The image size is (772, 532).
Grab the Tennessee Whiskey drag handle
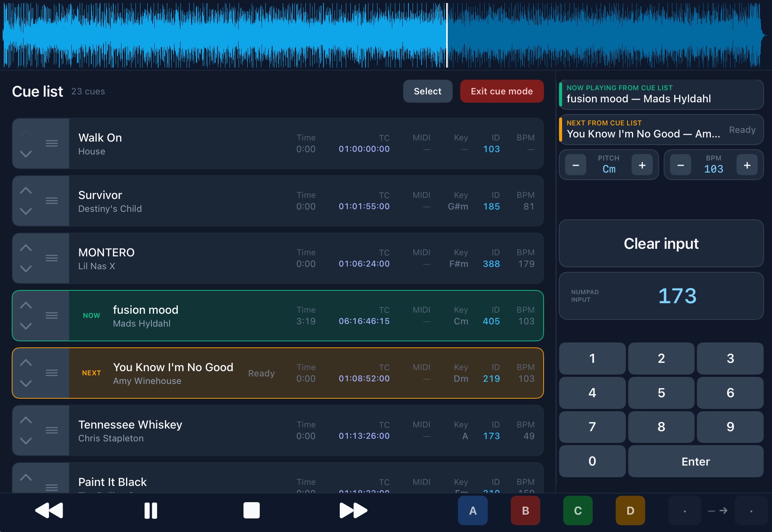(x=52, y=430)
